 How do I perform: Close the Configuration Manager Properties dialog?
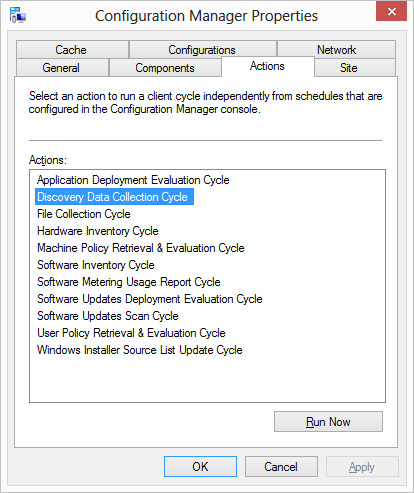[391, 11]
